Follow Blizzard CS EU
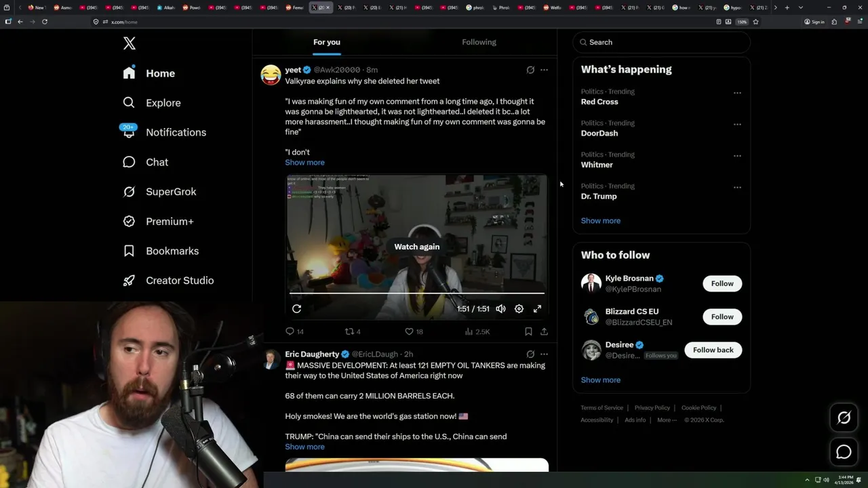 (x=722, y=317)
